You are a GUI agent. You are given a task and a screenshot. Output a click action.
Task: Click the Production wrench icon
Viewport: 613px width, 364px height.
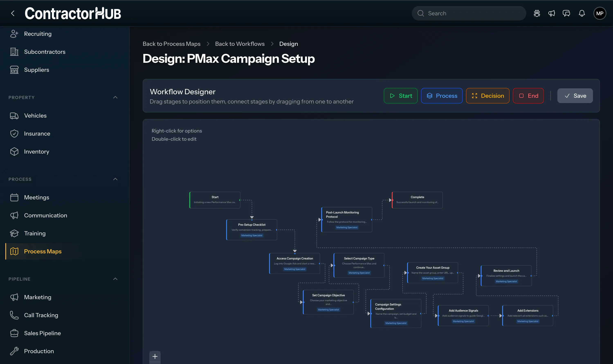14,351
